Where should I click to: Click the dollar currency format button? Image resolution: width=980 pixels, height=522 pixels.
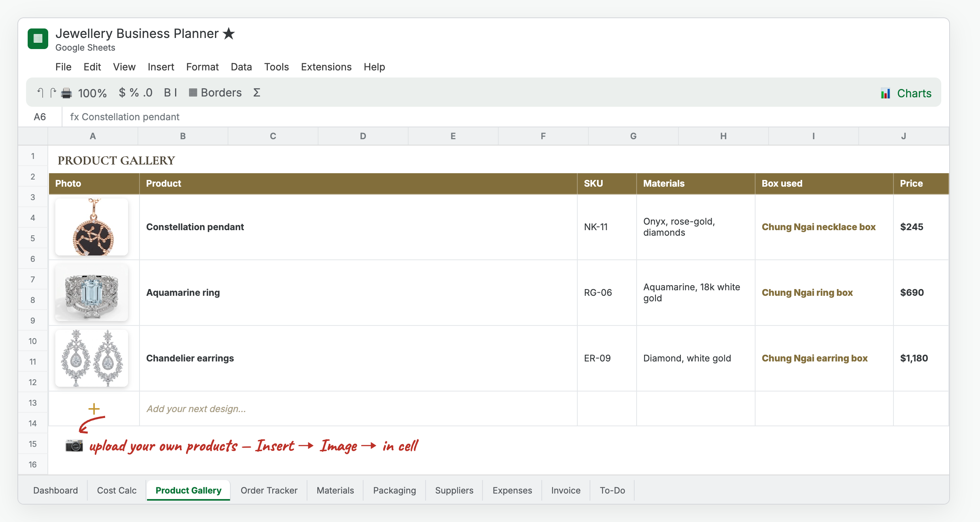122,93
